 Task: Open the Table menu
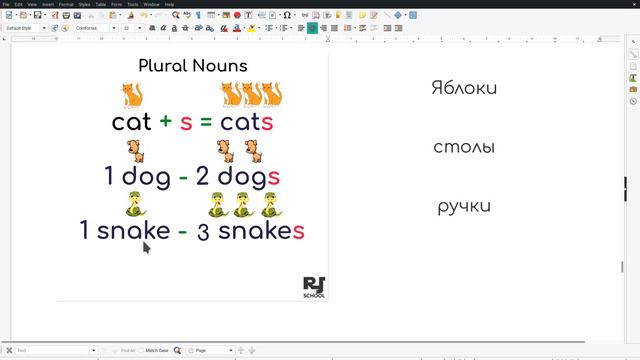pyautogui.click(x=100, y=4)
